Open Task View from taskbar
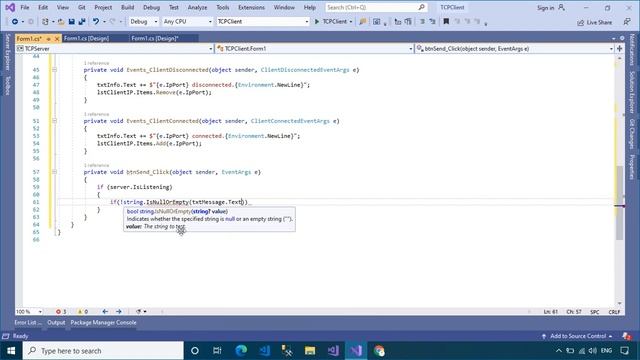Screen dimensions: 640x360 coord(217,351)
